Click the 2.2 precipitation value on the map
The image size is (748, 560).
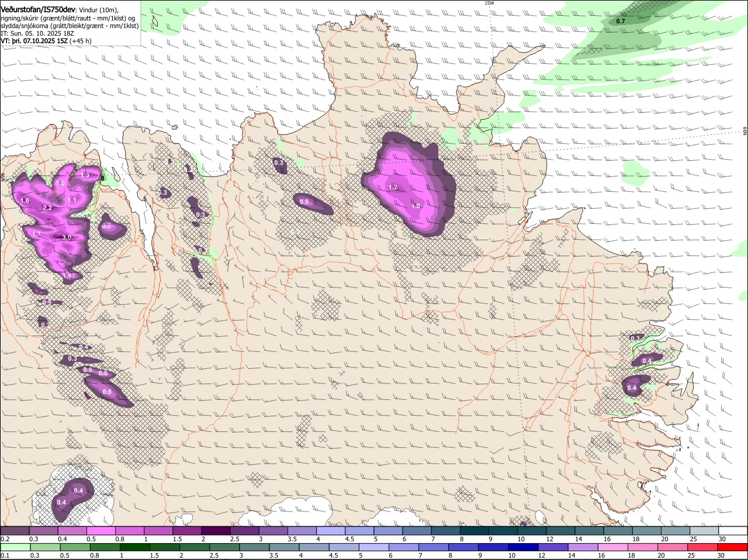(48, 208)
